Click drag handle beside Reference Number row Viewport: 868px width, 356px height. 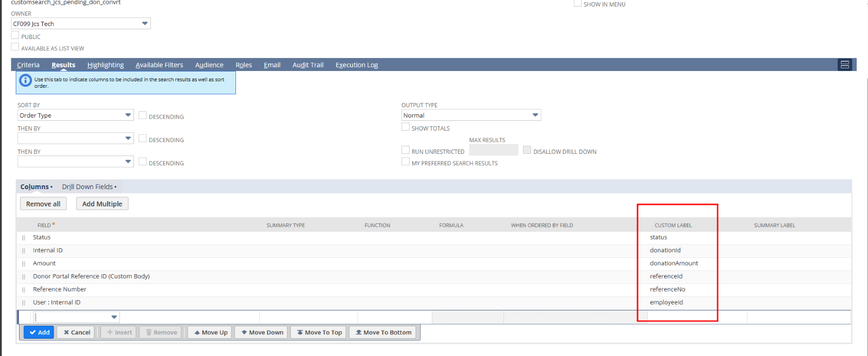point(23,290)
